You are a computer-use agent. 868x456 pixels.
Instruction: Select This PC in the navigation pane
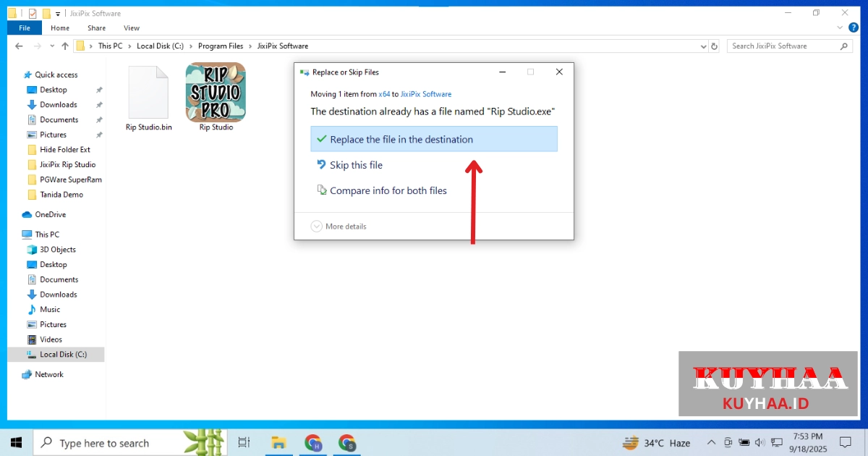coord(47,235)
